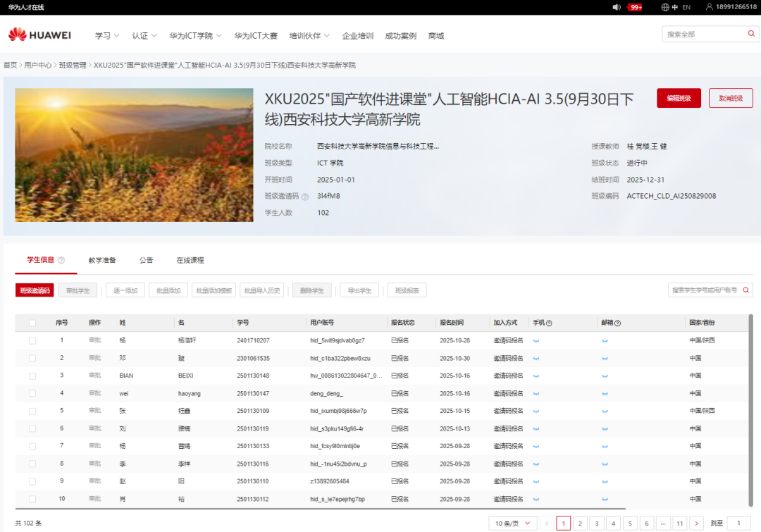Click the 跳至 page number input
The image size is (761, 532).
point(738,524)
